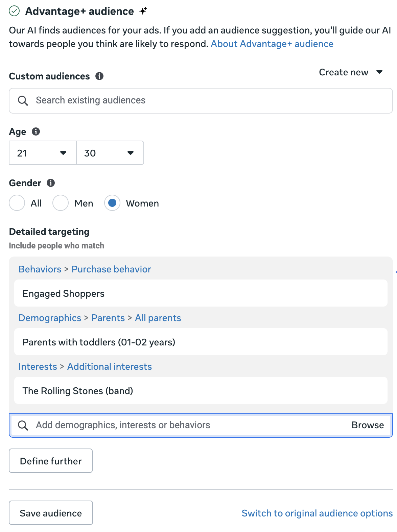Screen dimensions: 397x532
Task: Click Browse in detailed targeting field
Action: (x=368, y=425)
